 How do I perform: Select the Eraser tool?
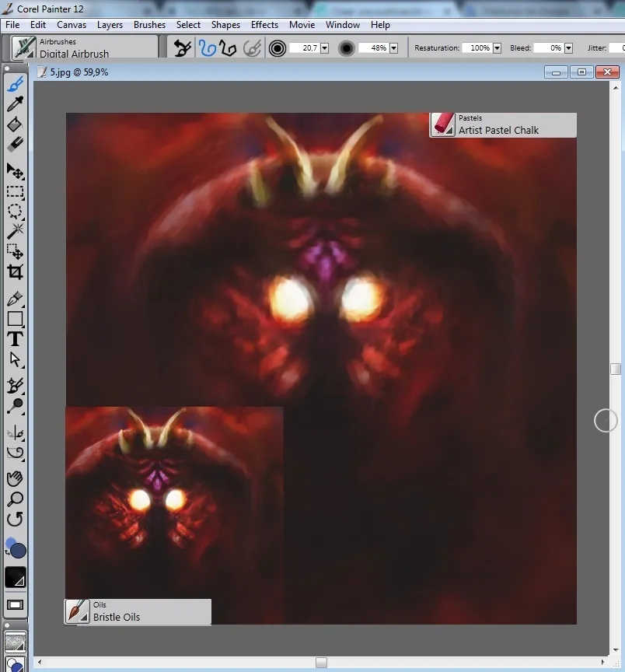pos(16,145)
